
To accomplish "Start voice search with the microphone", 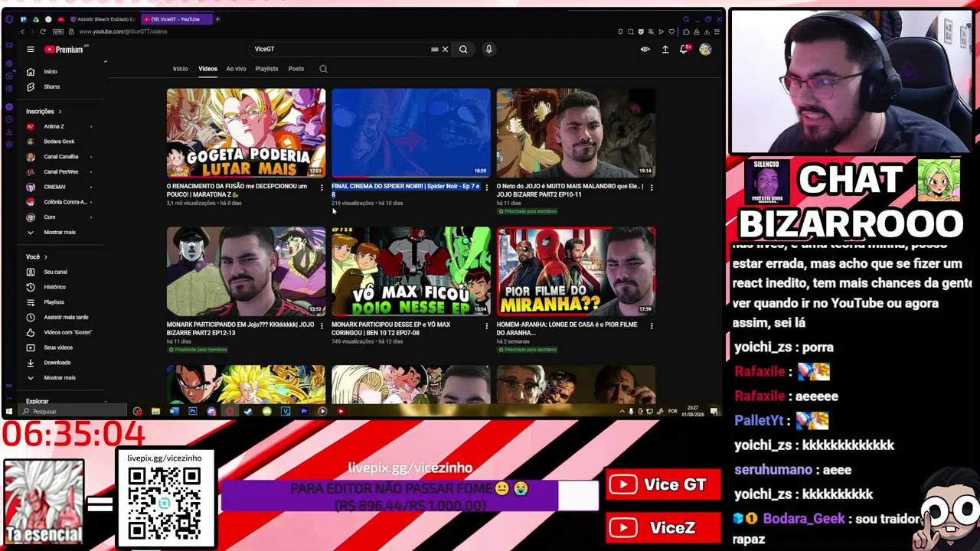I will [x=488, y=49].
